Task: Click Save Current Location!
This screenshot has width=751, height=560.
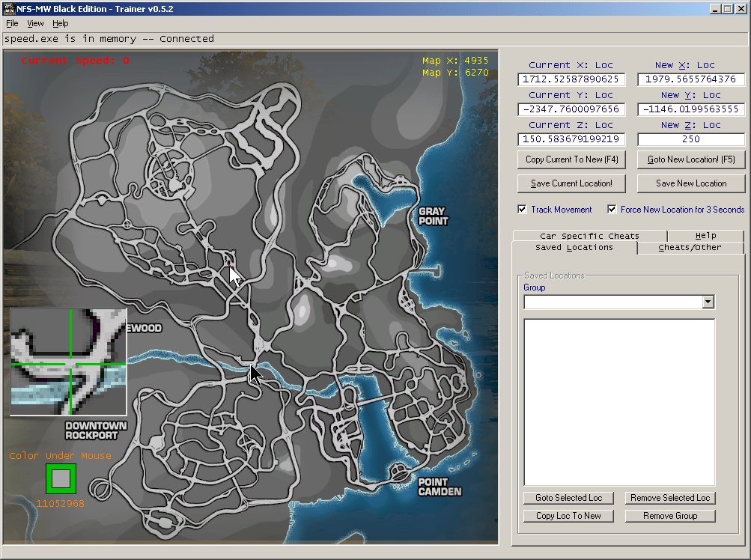Action: (x=571, y=183)
